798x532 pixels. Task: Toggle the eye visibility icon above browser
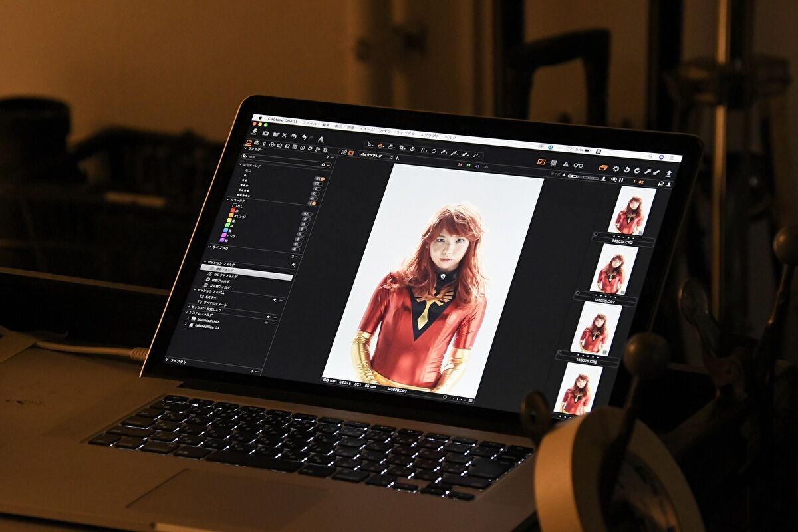(614, 179)
